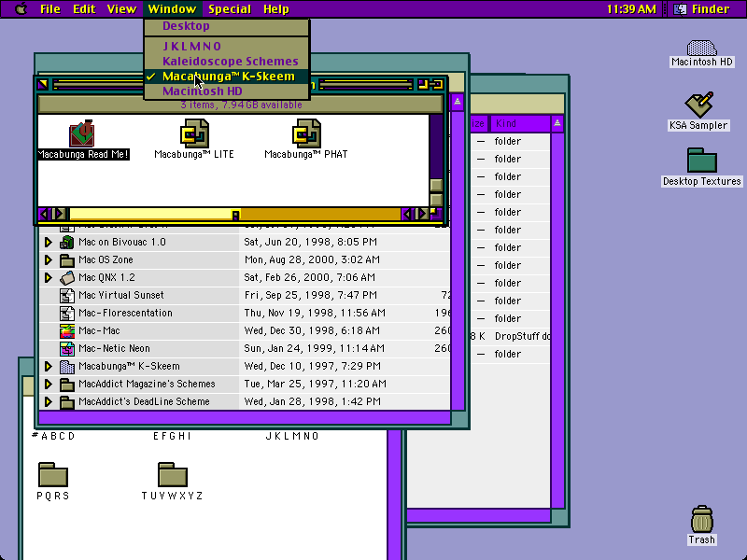Open the View menu

pos(121,9)
